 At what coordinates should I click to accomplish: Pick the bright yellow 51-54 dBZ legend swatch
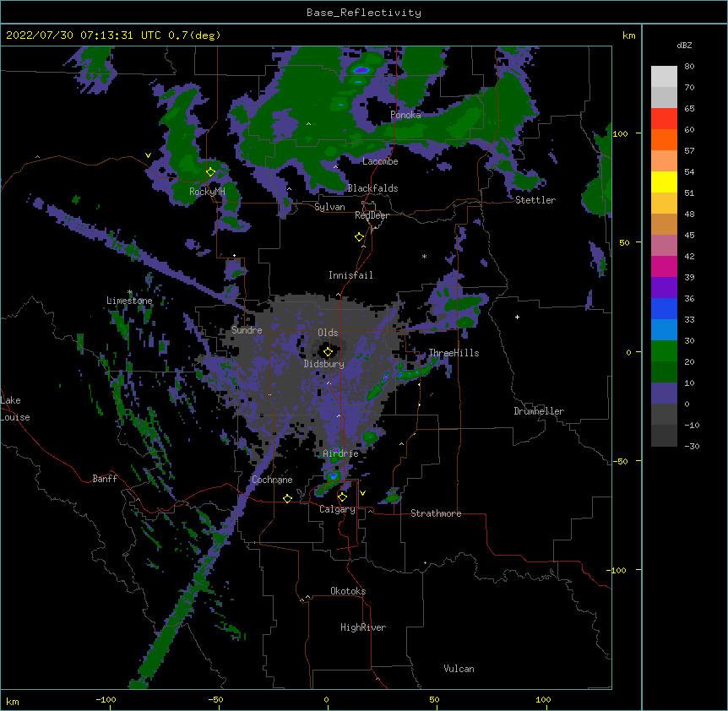pyautogui.click(x=664, y=182)
